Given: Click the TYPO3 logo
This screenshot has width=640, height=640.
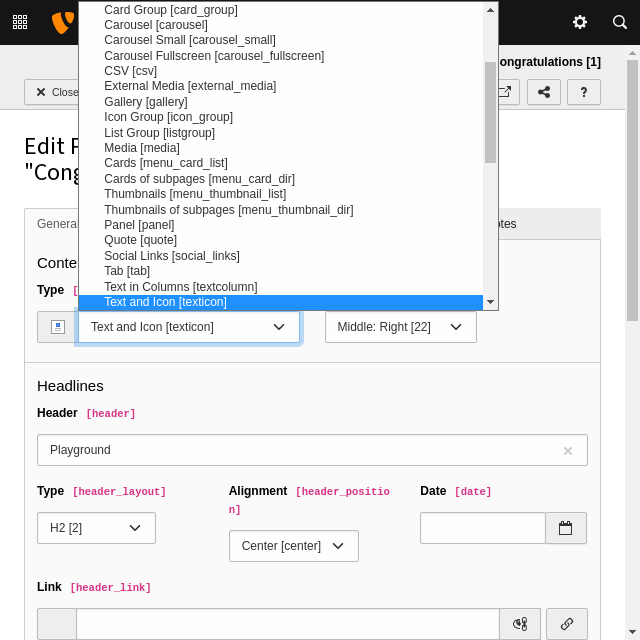Looking at the screenshot, I should 63,22.
